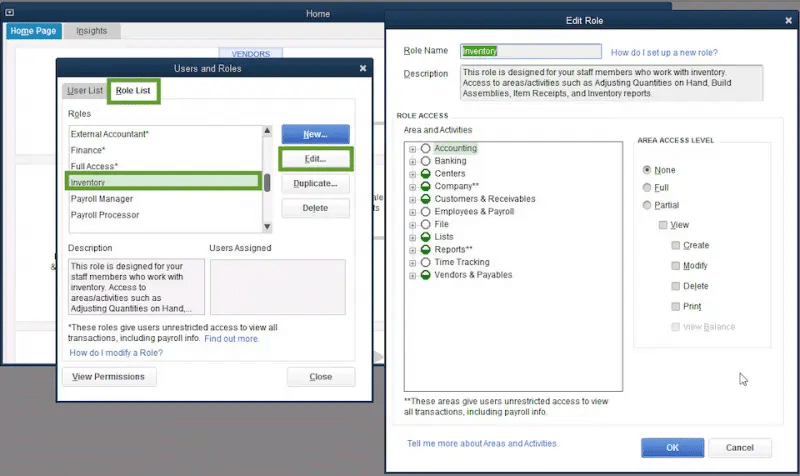Click the Lists partial-access circle icon
Screen dimensions: 800x476
click(x=426, y=237)
